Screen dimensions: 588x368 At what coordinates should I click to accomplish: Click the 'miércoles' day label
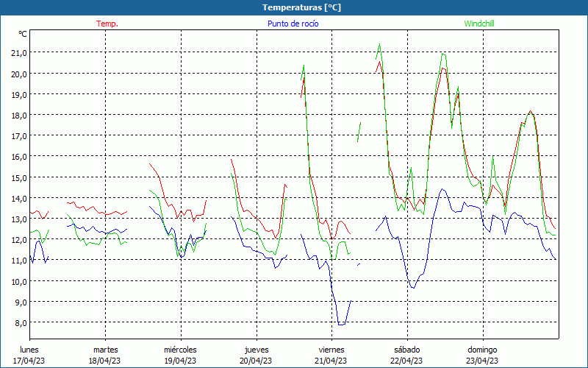tap(180, 350)
